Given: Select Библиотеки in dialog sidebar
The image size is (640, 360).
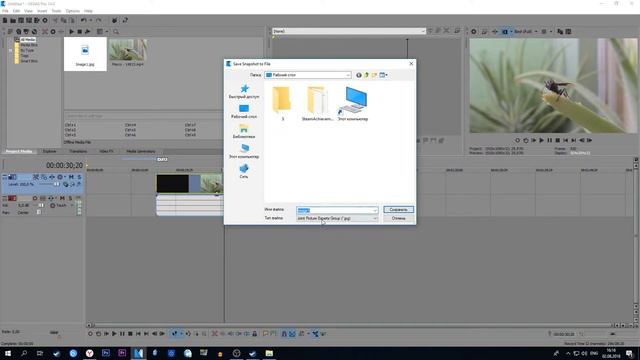Looking at the screenshot, I should [244, 131].
